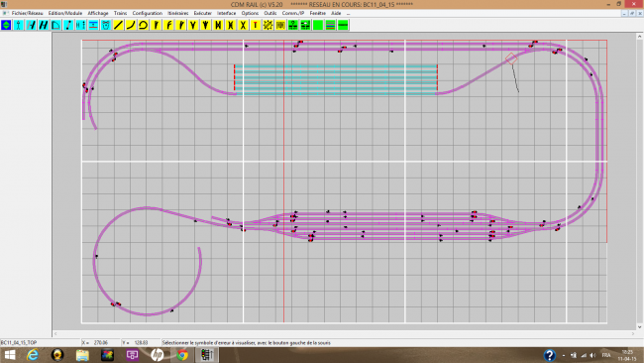The height and width of the screenshot is (363, 644).
Task: Select the second yellow turnout tool
Action: point(168,25)
